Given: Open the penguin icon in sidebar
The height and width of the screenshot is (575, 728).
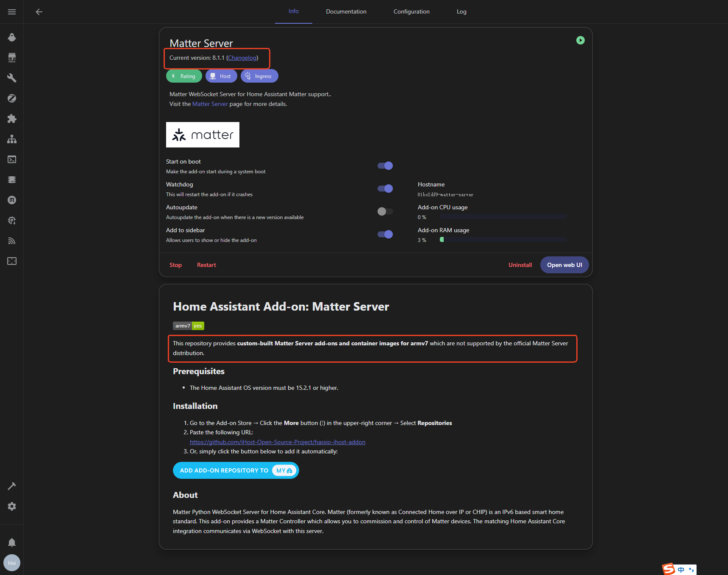Looking at the screenshot, I should point(12,37).
